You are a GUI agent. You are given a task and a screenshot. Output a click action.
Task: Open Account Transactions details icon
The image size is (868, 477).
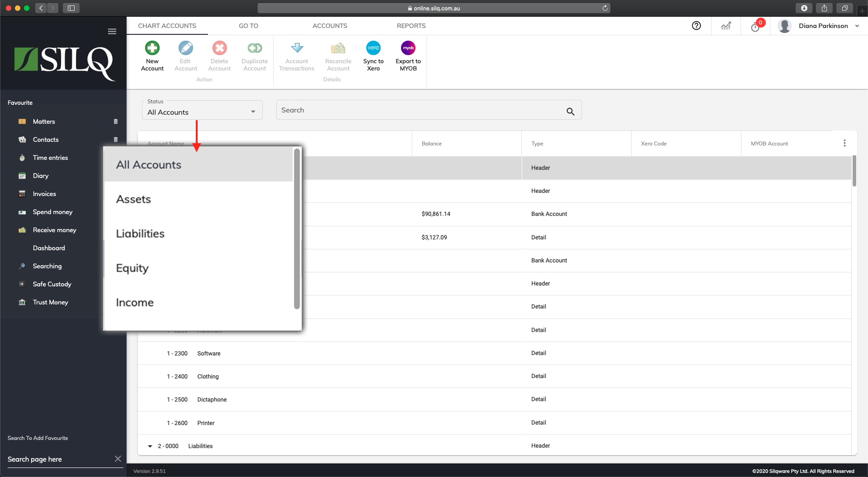coord(297,48)
